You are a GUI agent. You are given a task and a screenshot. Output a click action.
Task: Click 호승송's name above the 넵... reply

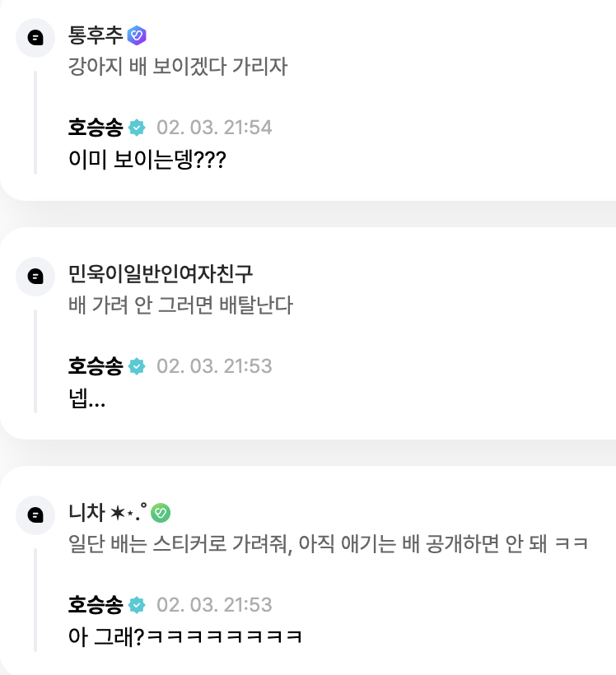click(x=96, y=366)
